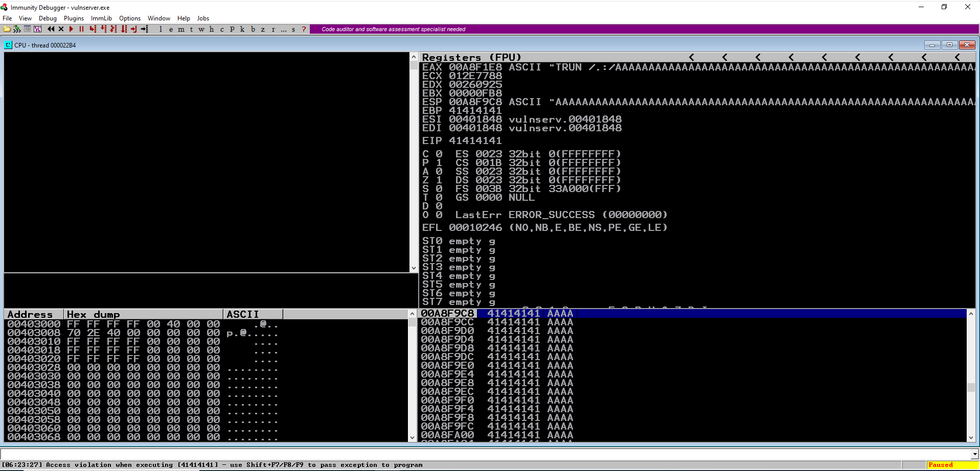The image size is (980, 471).
Task: Click into the command input field
Action: coord(486,454)
